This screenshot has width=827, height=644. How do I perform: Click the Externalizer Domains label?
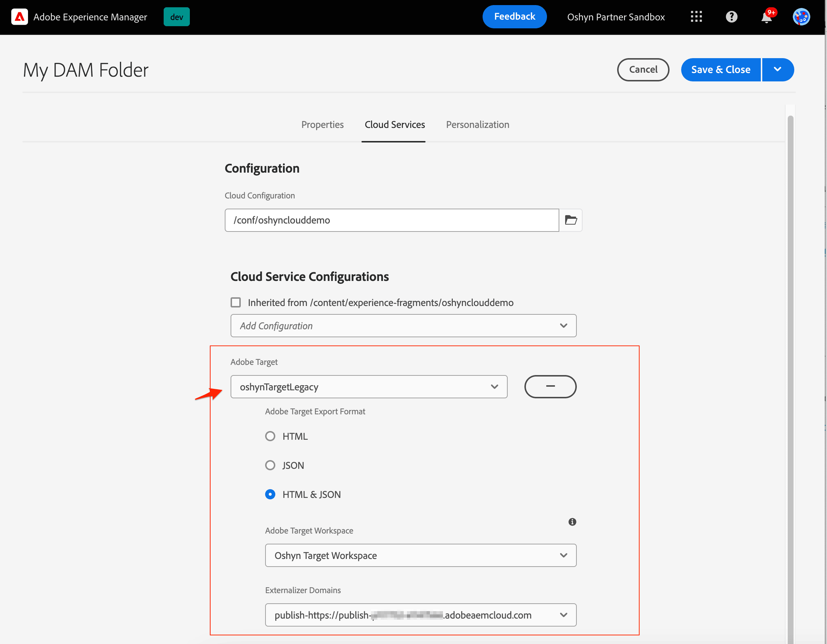(303, 590)
